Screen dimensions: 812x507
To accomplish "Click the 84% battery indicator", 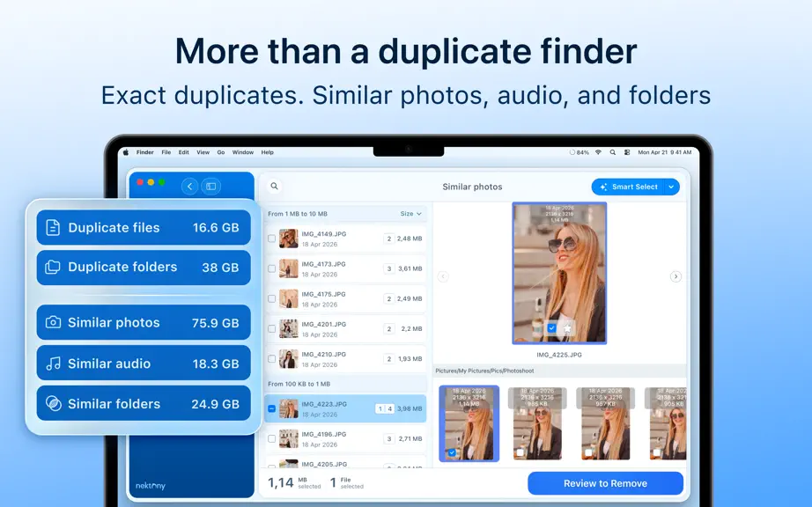I will tap(579, 152).
